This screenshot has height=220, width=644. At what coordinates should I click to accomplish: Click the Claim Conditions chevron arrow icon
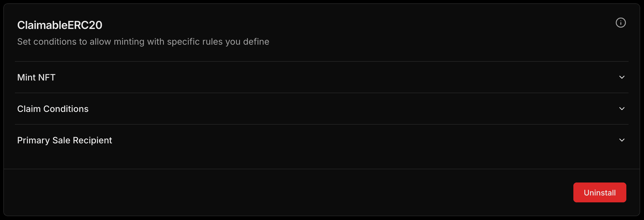(x=622, y=109)
